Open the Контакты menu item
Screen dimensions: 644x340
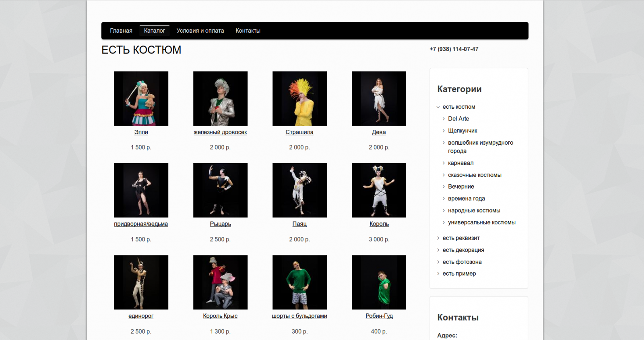point(248,31)
